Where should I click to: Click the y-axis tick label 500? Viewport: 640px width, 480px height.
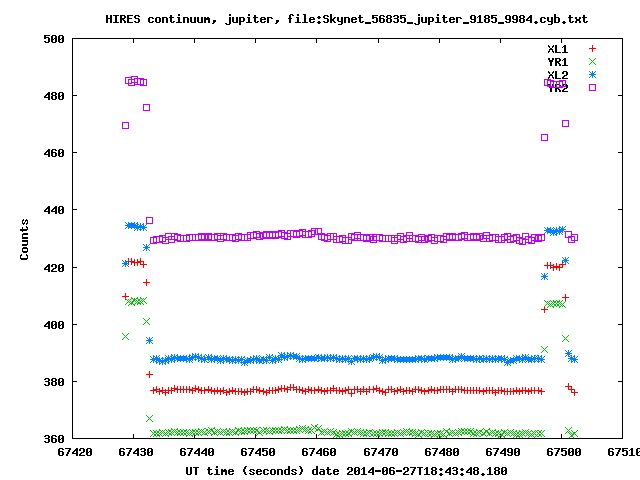[54, 39]
